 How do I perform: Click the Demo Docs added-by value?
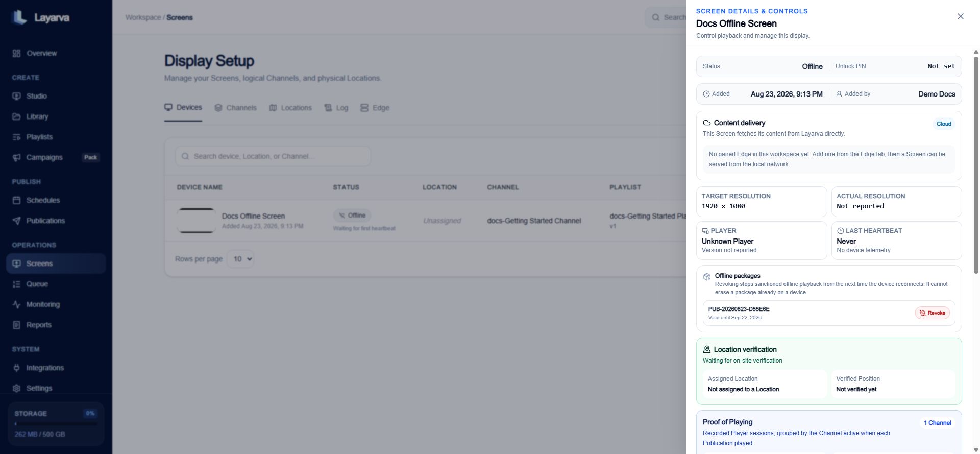point(937,94)
